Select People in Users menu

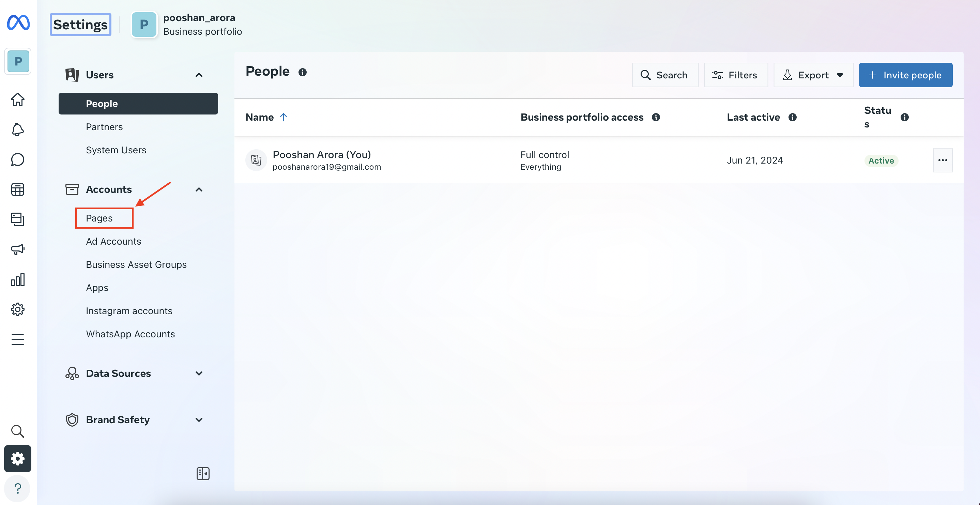[138, 104]
